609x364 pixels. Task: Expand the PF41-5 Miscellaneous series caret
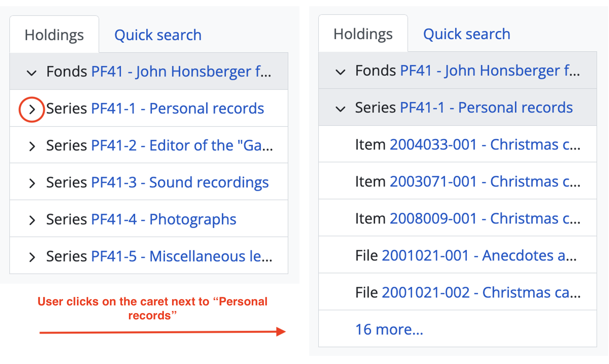tap(32, 257)
